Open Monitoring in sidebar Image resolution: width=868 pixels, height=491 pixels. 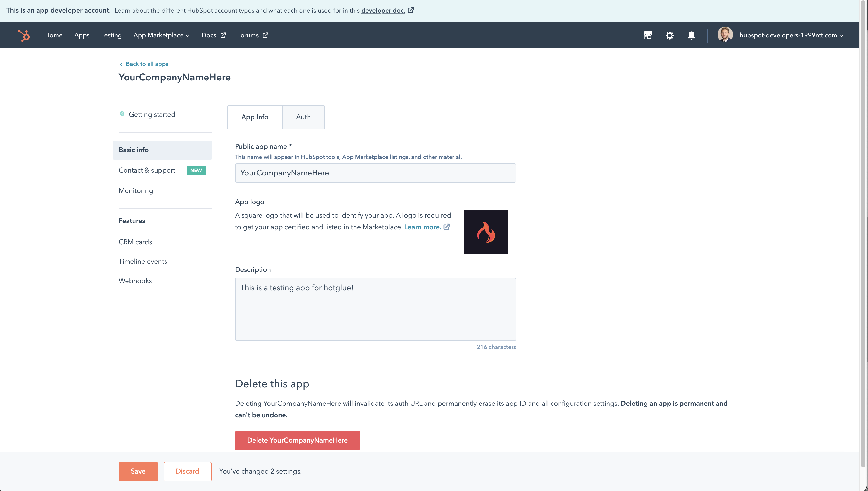pyautogui.click(x=136, y=191)
